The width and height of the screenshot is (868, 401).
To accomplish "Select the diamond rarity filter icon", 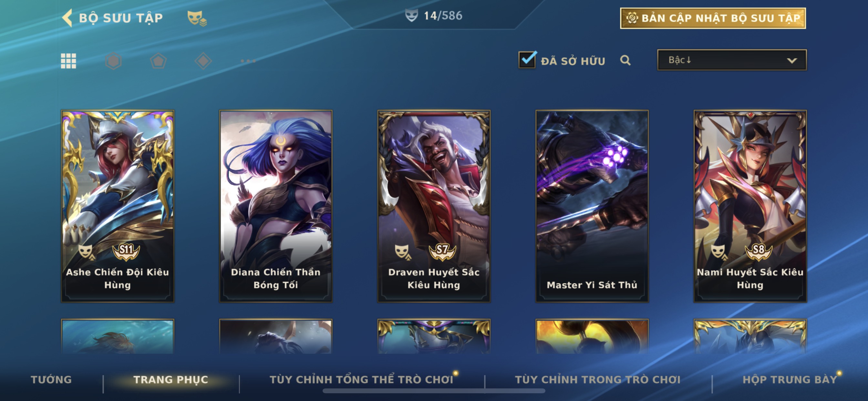I will [203, 61].
